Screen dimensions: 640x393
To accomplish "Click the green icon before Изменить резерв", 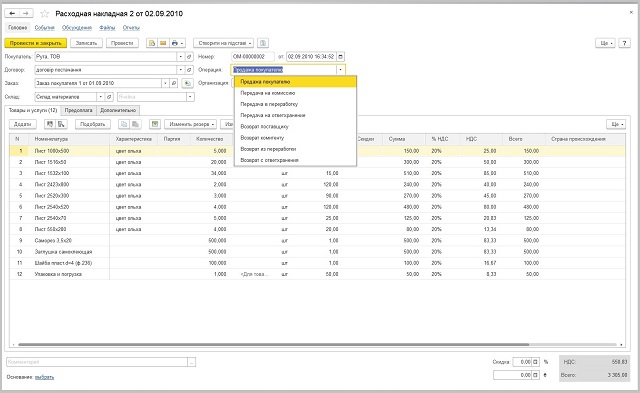I will pos(155,124).
